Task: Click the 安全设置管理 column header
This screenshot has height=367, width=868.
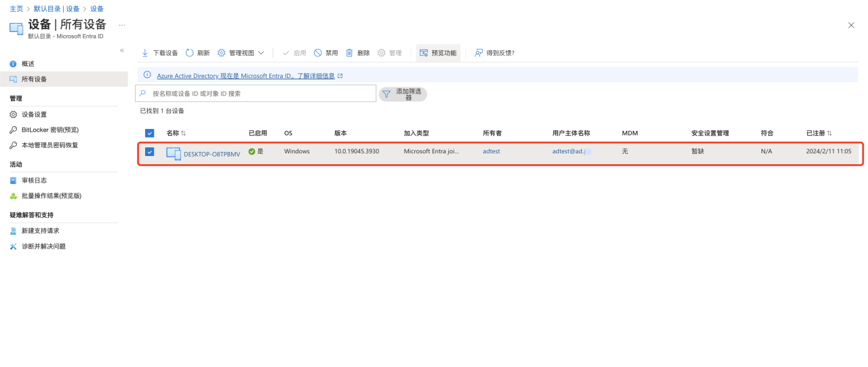Action: point(710,133)
